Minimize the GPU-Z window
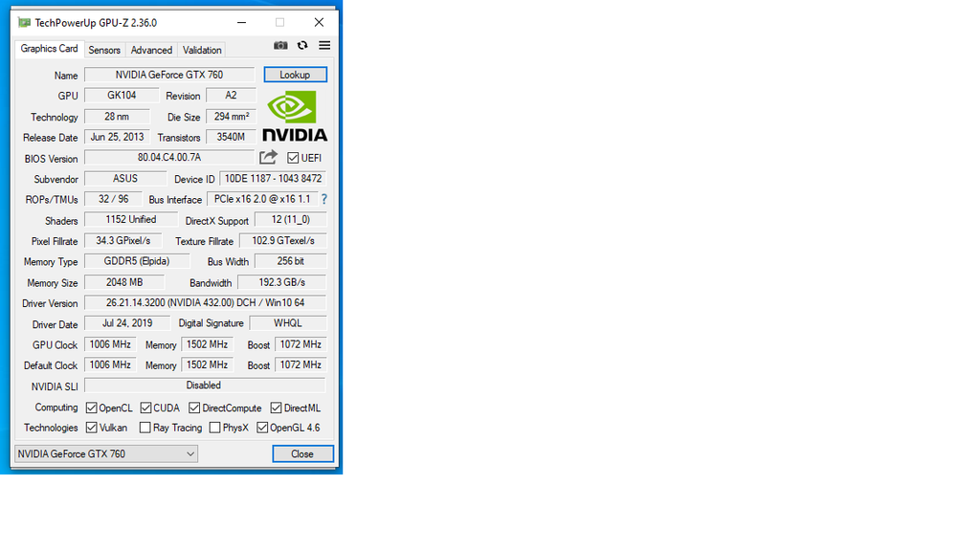This screenshot has height=551, width=980. click(242, 23)
